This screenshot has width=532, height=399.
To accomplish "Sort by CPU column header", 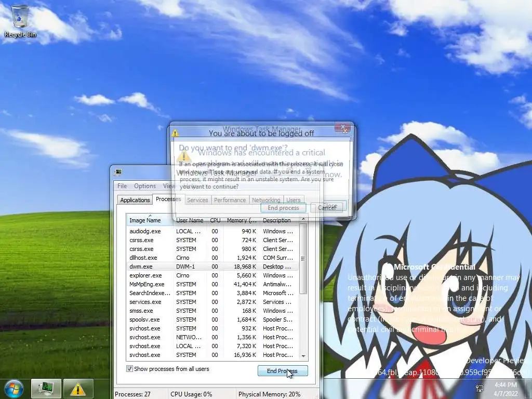I will (x=215, y=220).
